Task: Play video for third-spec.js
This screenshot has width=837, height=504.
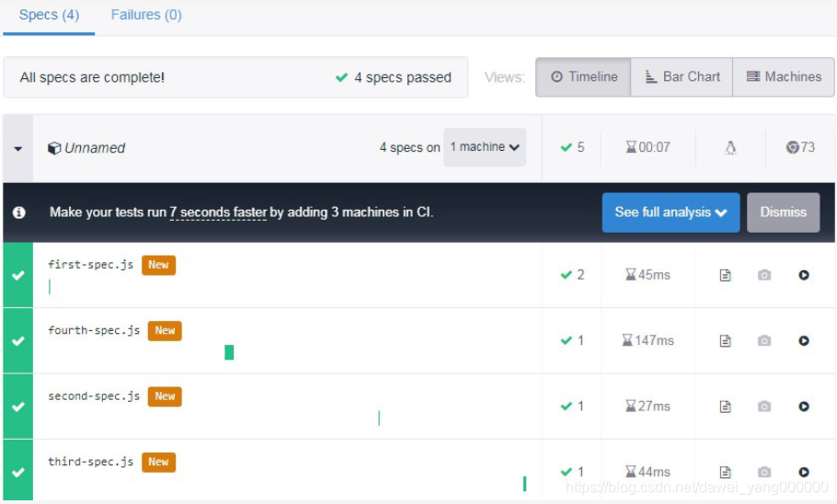Action: [804, 472]
